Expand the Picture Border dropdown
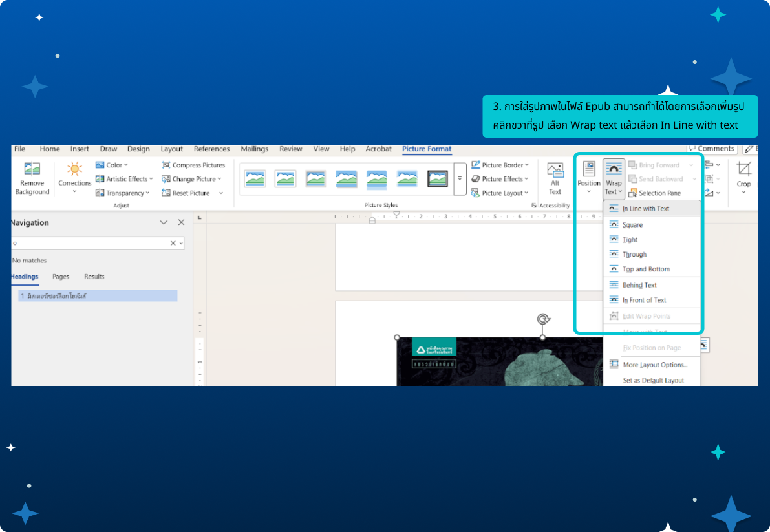Image resolution: width=770 pixels, height=532 pixels. (500, 165)
